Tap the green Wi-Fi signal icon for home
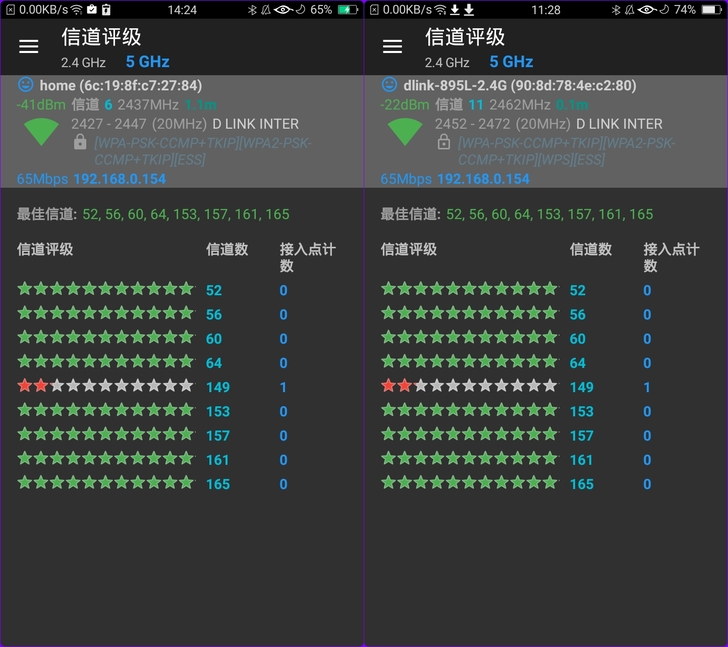 click(x=41, y=132)
